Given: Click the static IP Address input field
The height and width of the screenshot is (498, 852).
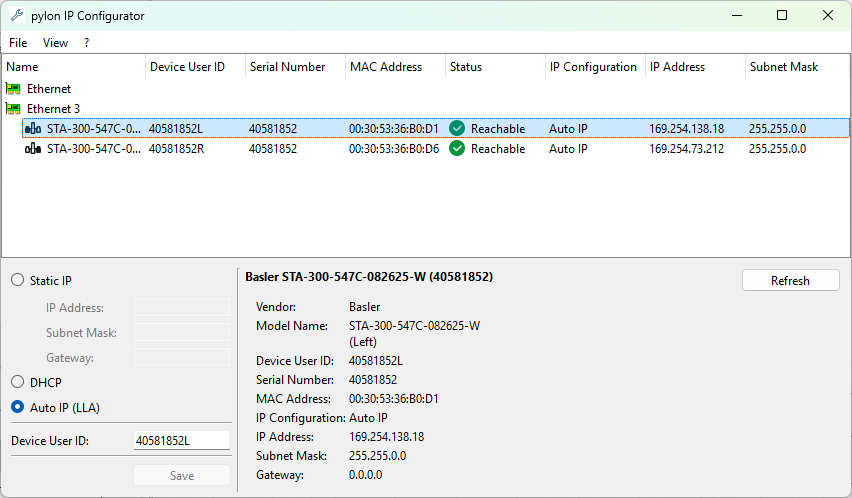Looking at the screenshot, I should click(x=182, y=307).
